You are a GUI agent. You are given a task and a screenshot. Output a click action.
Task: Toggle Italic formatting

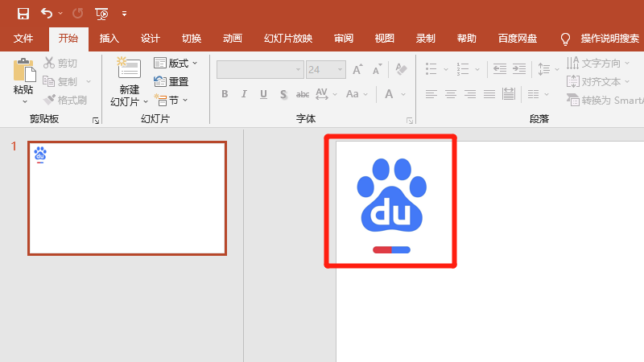245,94
